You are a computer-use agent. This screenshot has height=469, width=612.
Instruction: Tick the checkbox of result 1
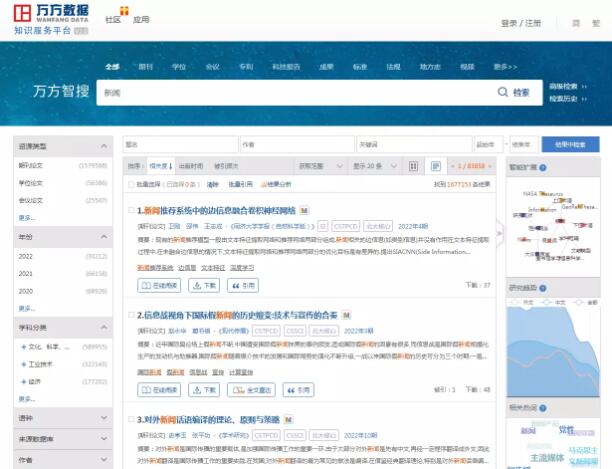pos(132,210)
